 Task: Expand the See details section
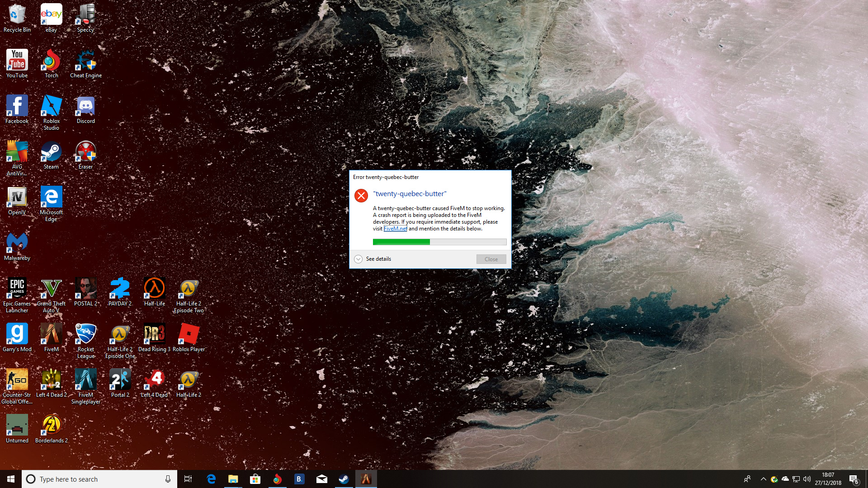[372, 258]
